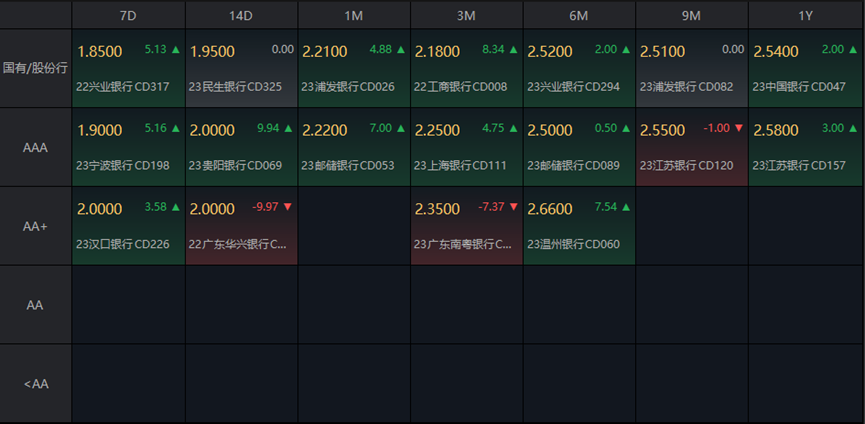Screen dimensions: 865x424
Task: Open the 23邮储银行CD089 cell
Action: coord(579,147)
